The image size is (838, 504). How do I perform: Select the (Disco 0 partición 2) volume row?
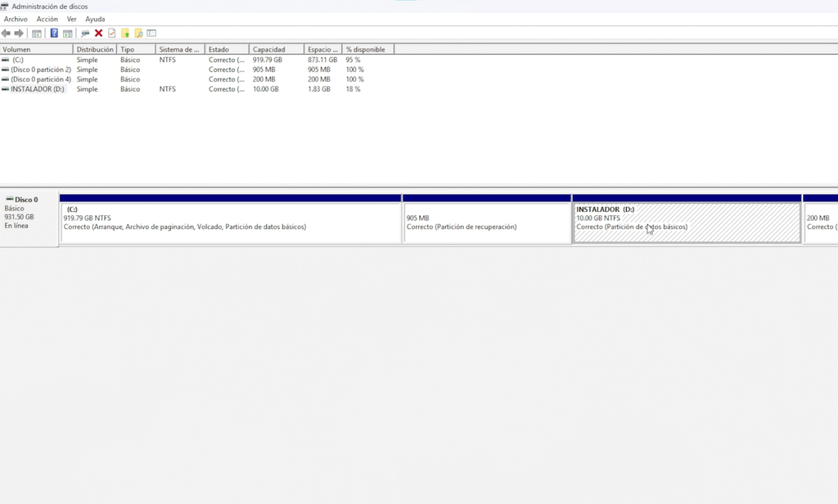coord(41,70)
